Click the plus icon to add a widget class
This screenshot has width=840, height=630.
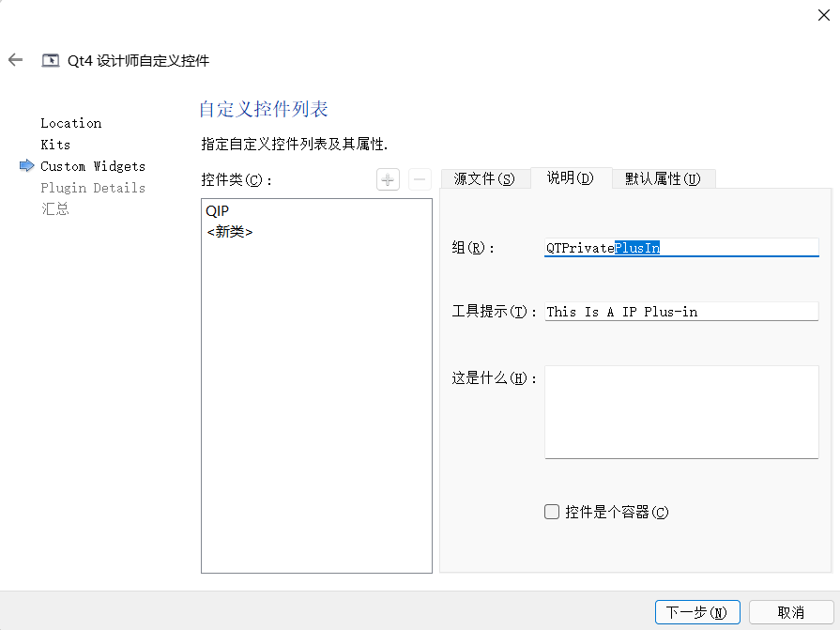[x=388, y=178]
